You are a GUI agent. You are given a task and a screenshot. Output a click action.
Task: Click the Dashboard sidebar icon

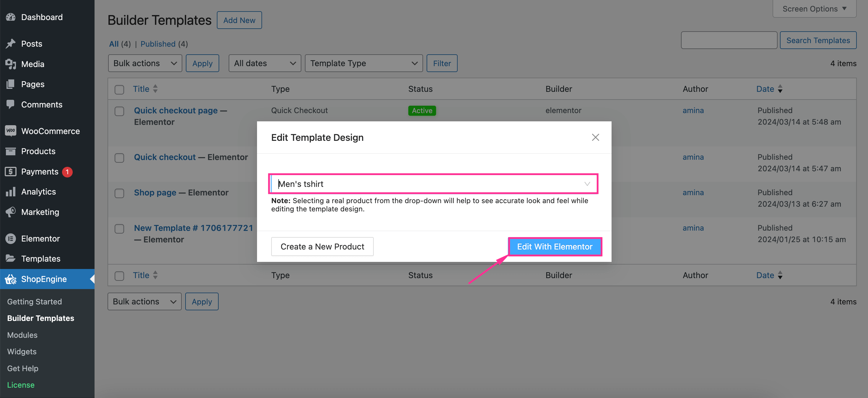click(11, 16)
